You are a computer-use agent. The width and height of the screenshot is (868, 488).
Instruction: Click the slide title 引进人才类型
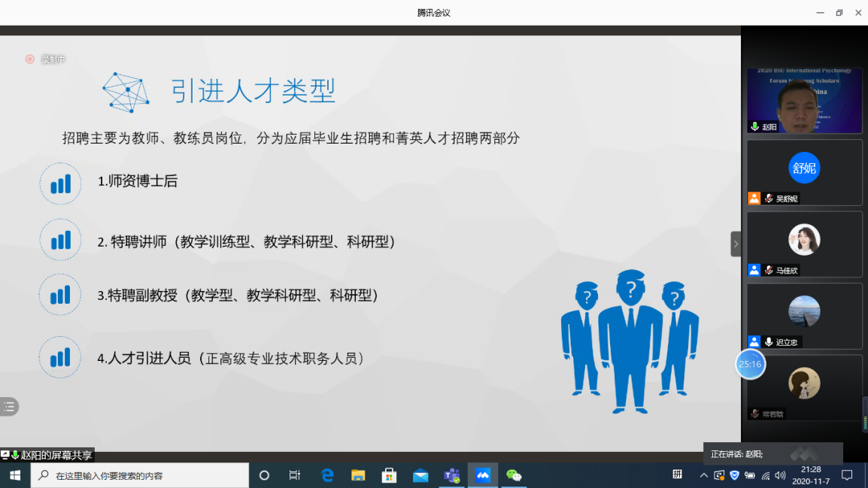pyautogui.click(x=253, y=91)
